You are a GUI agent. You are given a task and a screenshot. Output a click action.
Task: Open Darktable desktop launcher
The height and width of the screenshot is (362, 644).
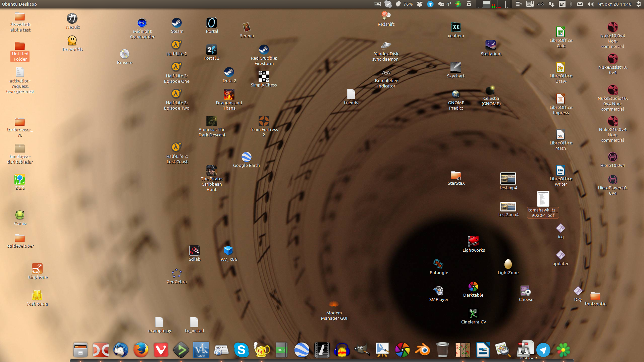[x=473, y=287]
